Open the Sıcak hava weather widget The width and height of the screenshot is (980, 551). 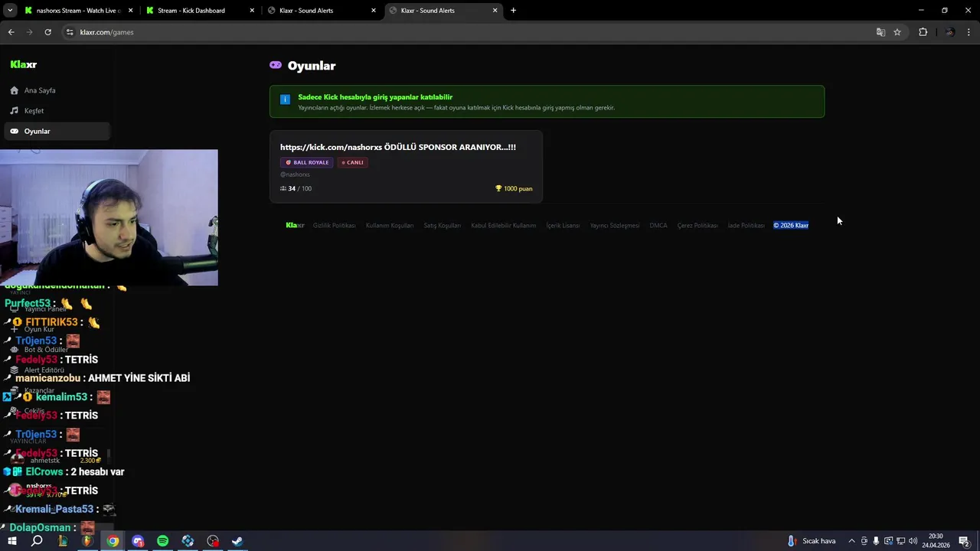click(812, 541)
